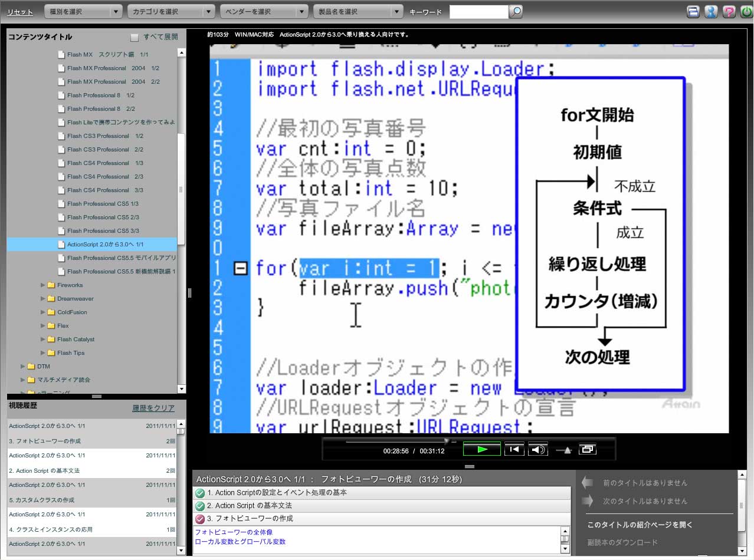Image resolution: width=754 pixels, height=560 pixels.
Task: Mute audio with the speaker icon
Action: [537, 450]
